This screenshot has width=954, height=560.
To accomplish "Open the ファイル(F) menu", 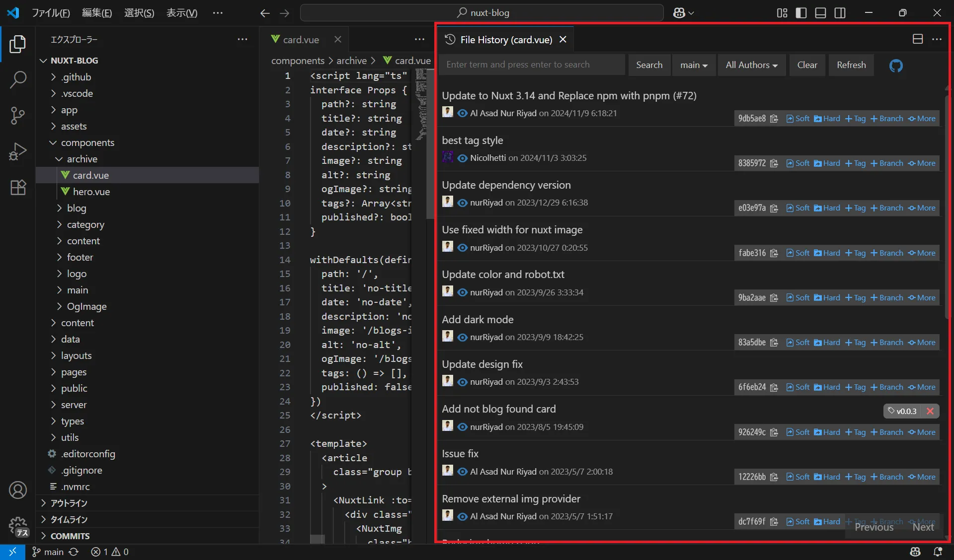I will [51, 13].
